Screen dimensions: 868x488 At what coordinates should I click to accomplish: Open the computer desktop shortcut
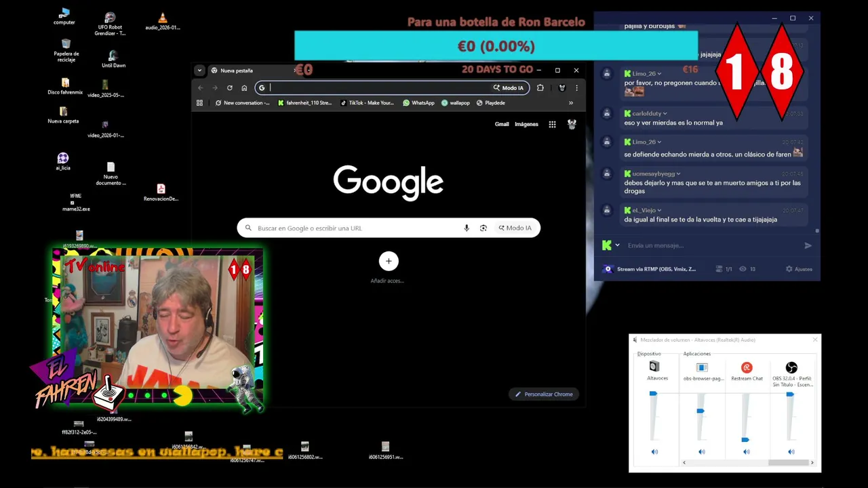point(64,16)
